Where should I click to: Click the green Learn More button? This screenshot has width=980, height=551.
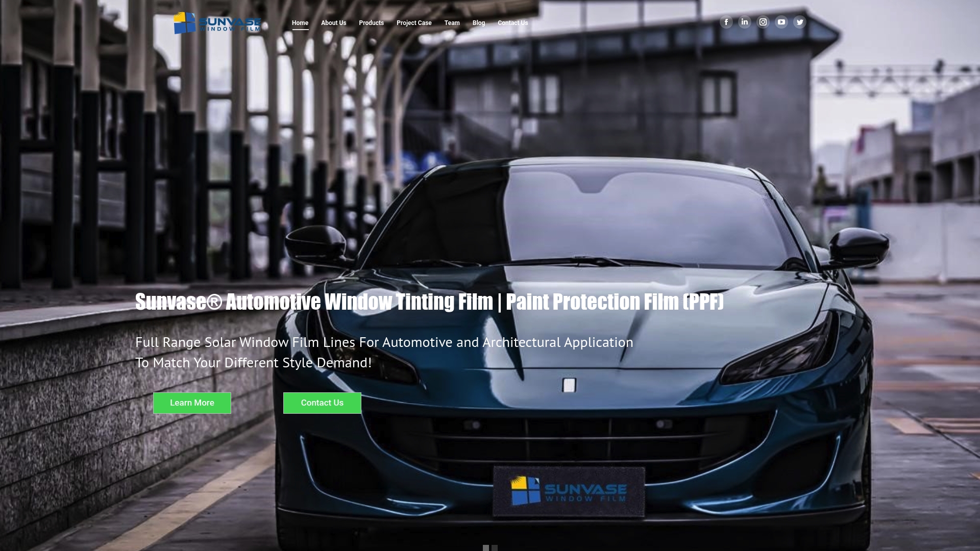(192, 403)
